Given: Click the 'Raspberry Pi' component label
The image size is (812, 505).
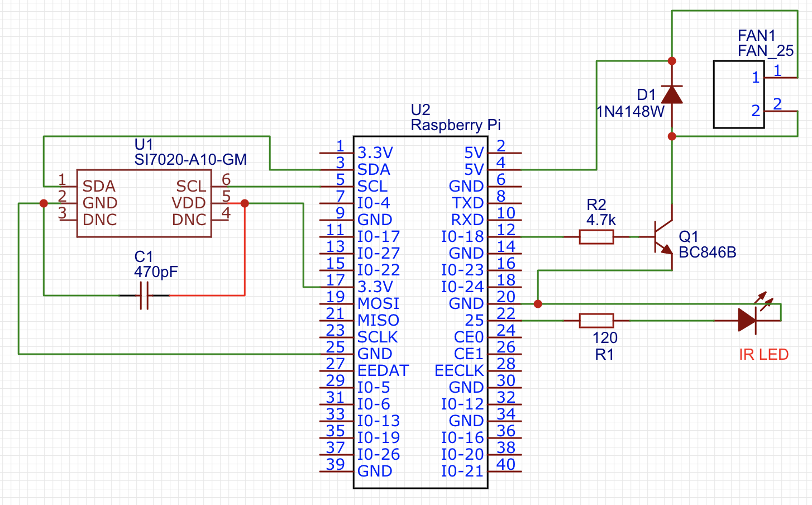Looking at the screenshot, I should point(456,125).
